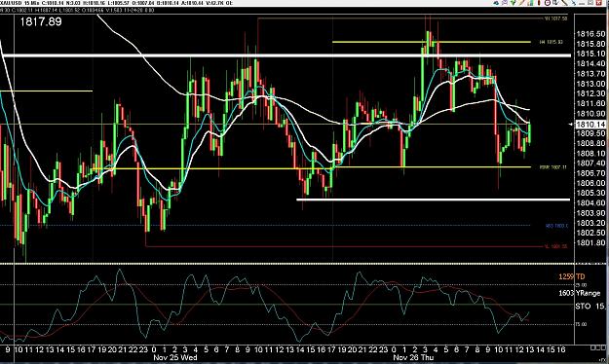The height and width of the screenshot is (364, 609).
Task: Click the yellow pencil toolbar icon
Action: click(x=521, y=3)
